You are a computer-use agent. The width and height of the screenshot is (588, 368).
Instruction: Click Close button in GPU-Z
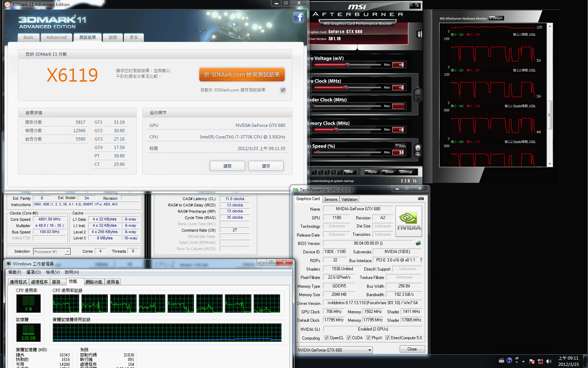click(x=412, y=349)
